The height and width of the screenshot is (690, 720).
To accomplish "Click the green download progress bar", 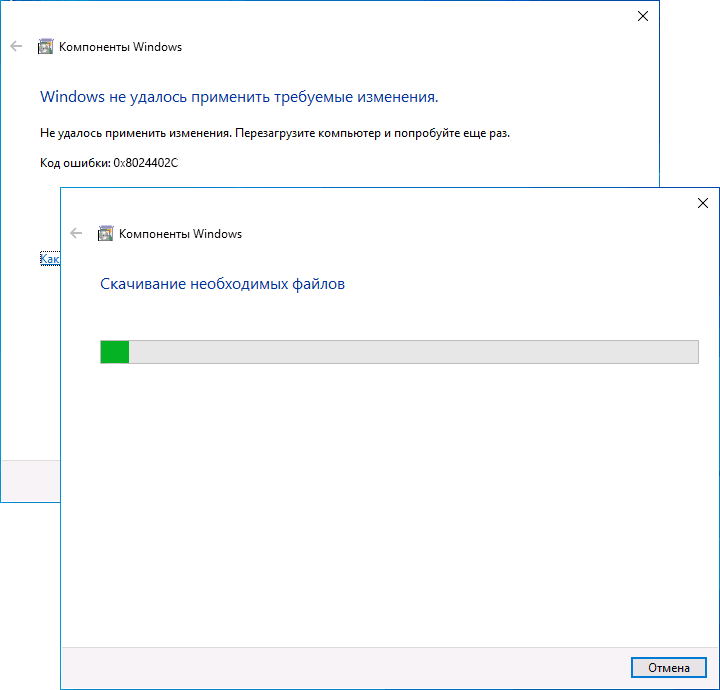I will pos(399,352).
